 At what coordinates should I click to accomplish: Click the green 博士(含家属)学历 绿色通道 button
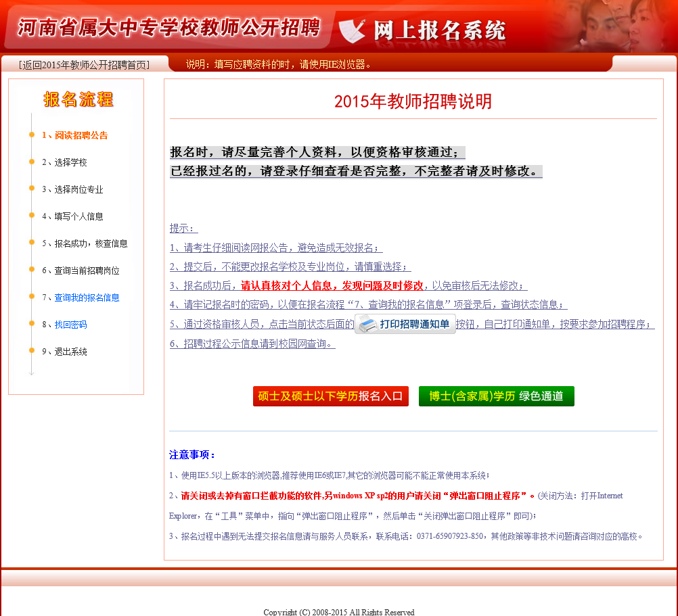(x=497, y=396)
